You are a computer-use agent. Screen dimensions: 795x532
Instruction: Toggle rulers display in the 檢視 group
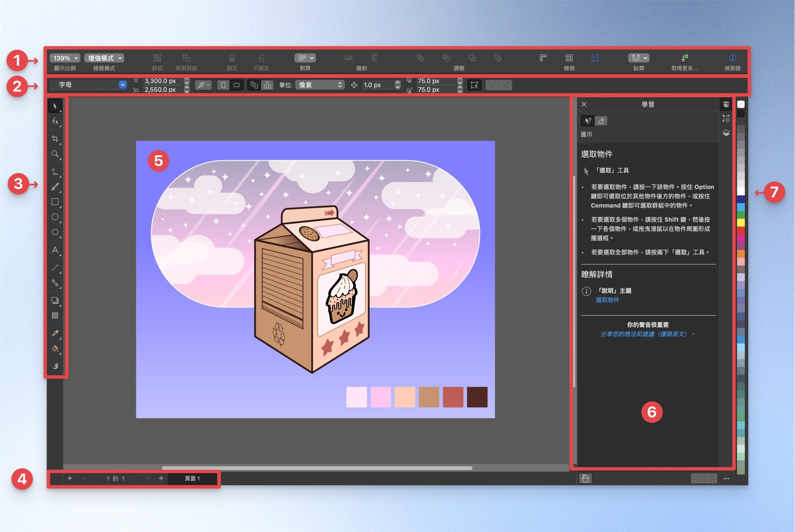pyautogui.click(x=543, y=58)
